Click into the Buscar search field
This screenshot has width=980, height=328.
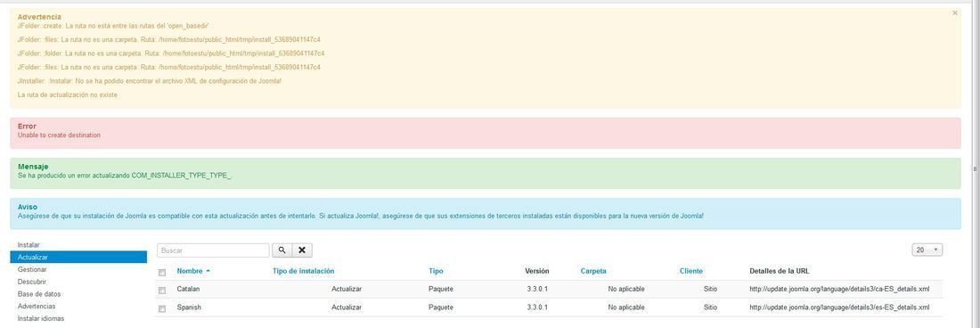[x=213, y=250]
